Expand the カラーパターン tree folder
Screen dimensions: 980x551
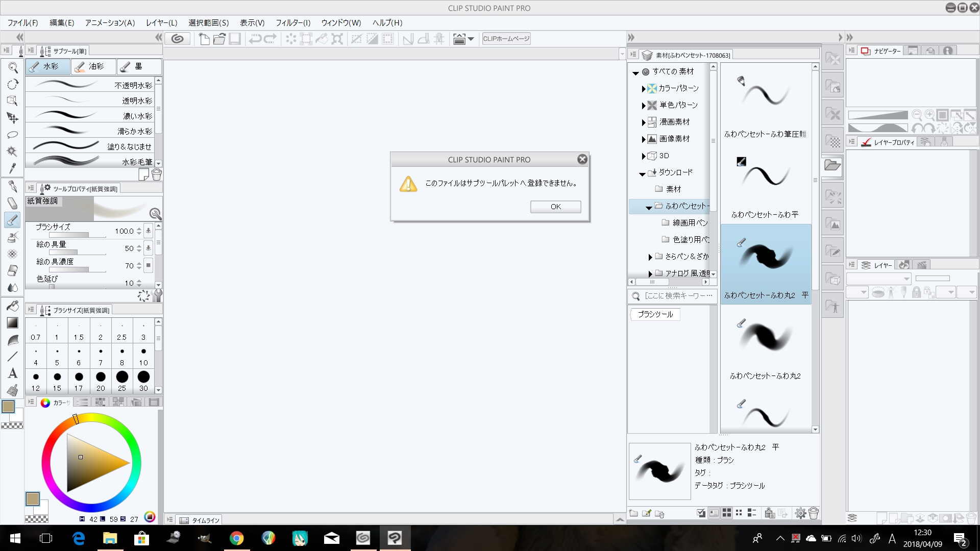[x=643, y=89]
